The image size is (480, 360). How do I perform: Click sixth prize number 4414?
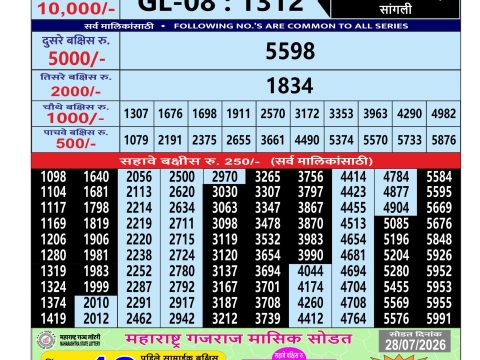tap(353, 177)
